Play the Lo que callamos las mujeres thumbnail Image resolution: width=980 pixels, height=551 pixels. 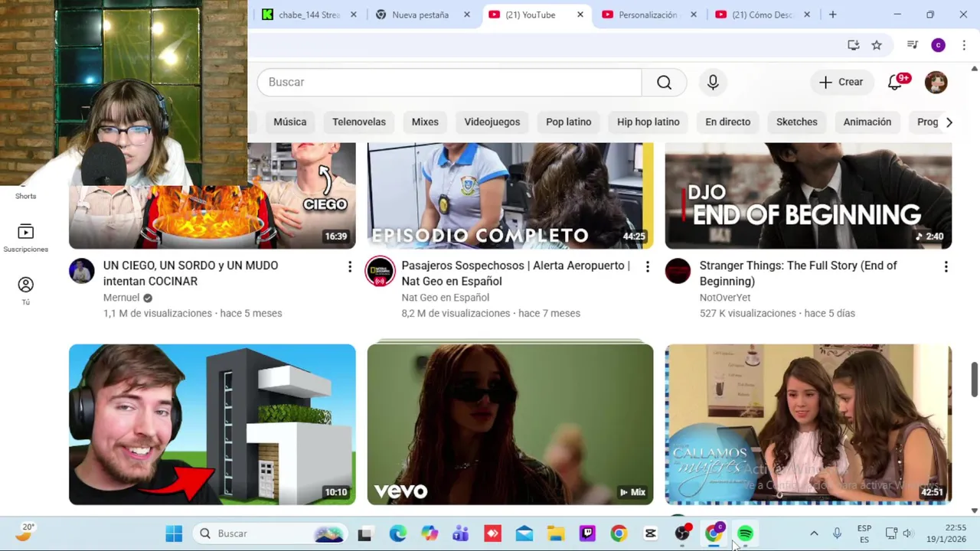pos(808,424)
